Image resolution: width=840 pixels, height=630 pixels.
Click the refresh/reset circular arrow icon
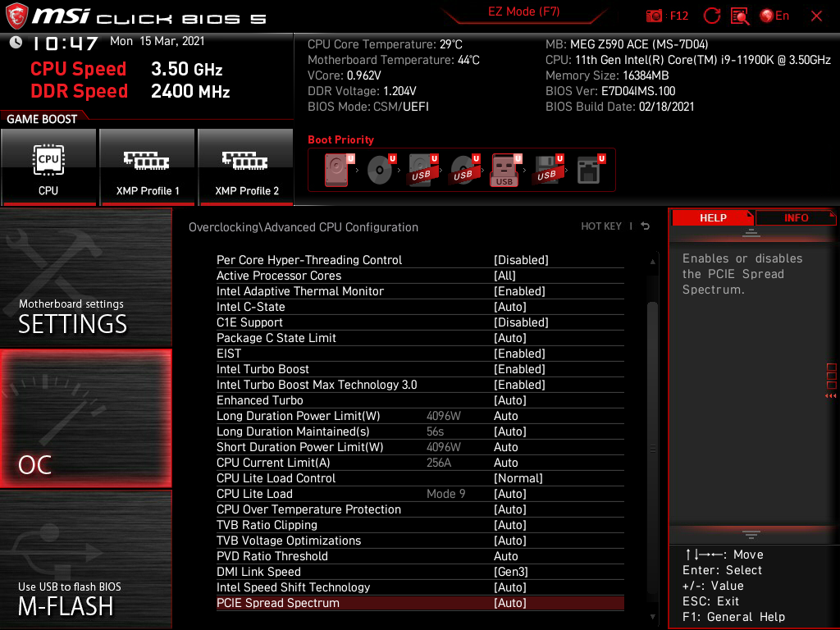(711, 16)
